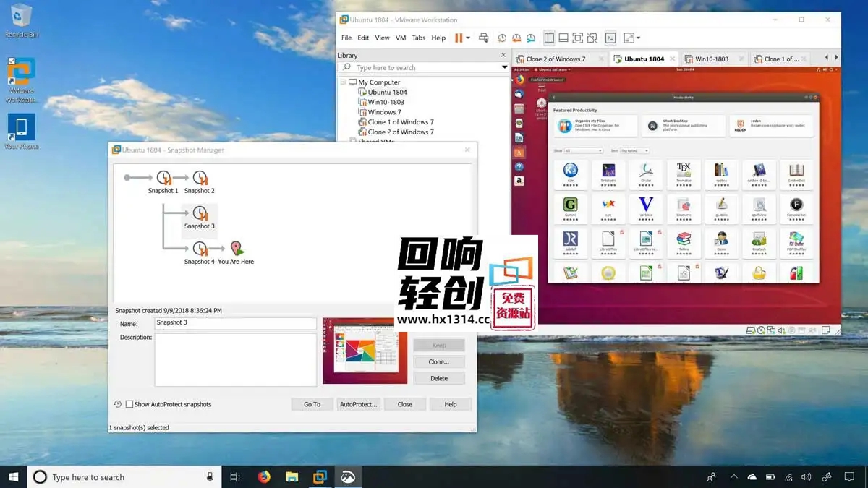This screenshot has width=868, height=488.
Task: Click Thunderbird icon in Ubuntu dock
Action: pyautogui.click(x=519, y=94)
